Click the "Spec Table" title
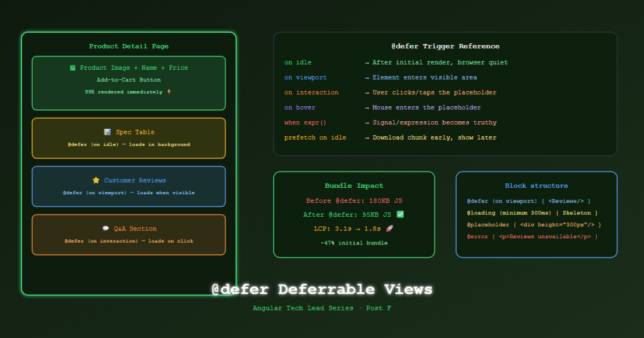 [135, 132]
